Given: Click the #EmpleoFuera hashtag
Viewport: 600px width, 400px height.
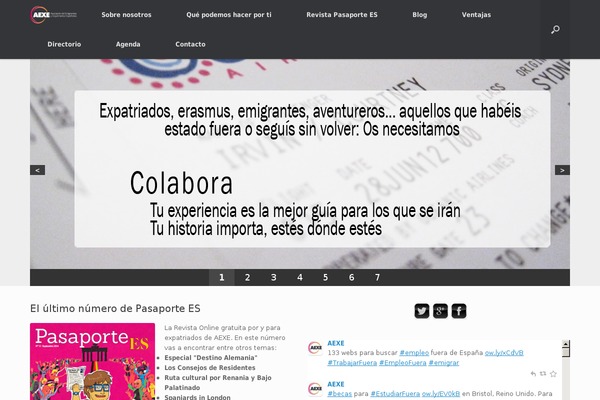Looking at the screenshot, I should pos(403,363).
